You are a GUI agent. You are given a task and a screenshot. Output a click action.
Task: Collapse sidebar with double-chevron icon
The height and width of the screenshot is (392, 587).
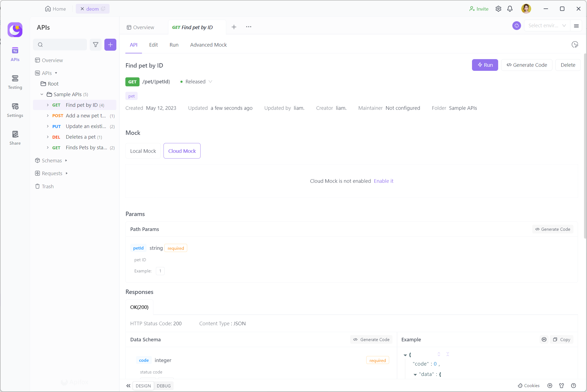128,386
